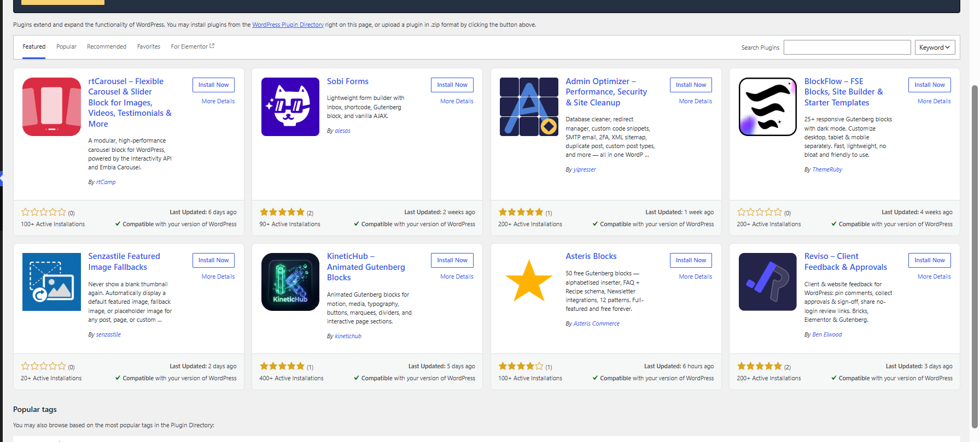The width and height of the screenshot is (980, 442).
Task: View More Details for Admin Optimizer
Action: point(696,102)
